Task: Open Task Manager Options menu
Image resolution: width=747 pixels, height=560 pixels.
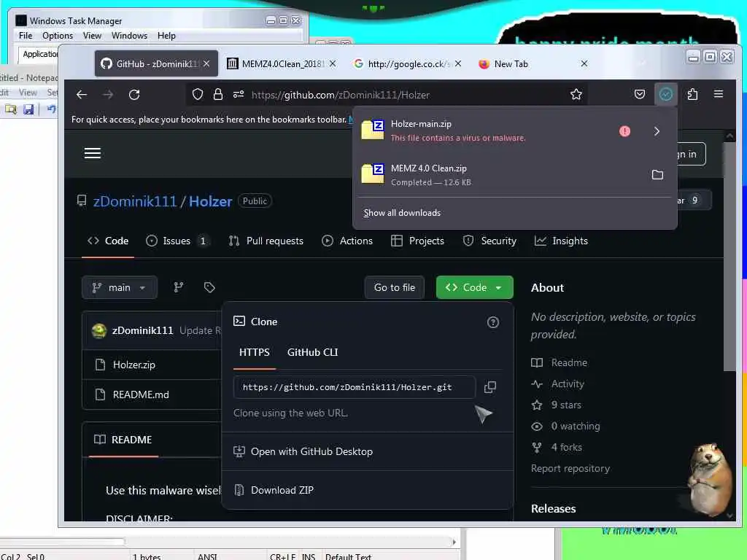Action: (58, 36)
